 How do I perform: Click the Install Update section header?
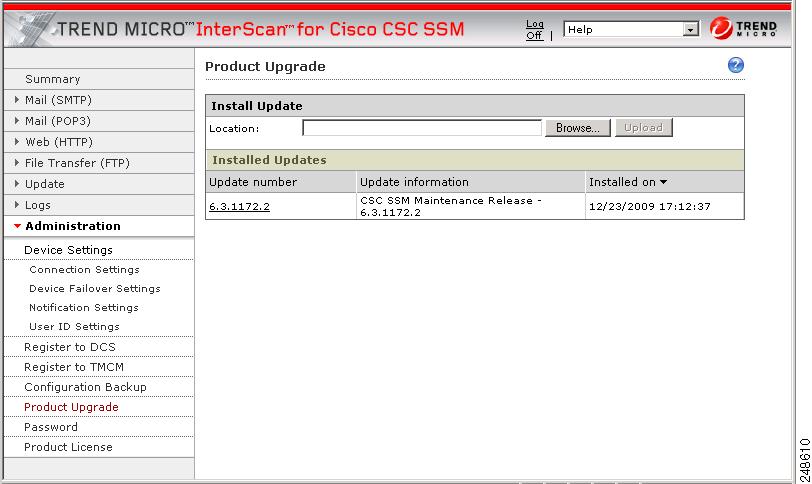click(x=257, y=106)
